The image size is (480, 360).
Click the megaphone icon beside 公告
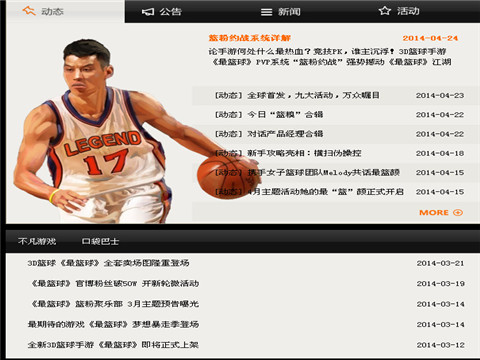[x=148, y=12]
